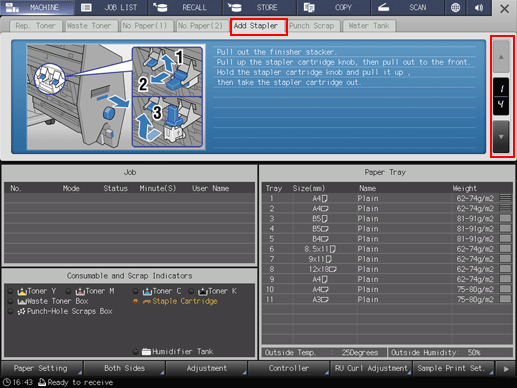Select tray 6 8.5x11 row

[387, 249]
